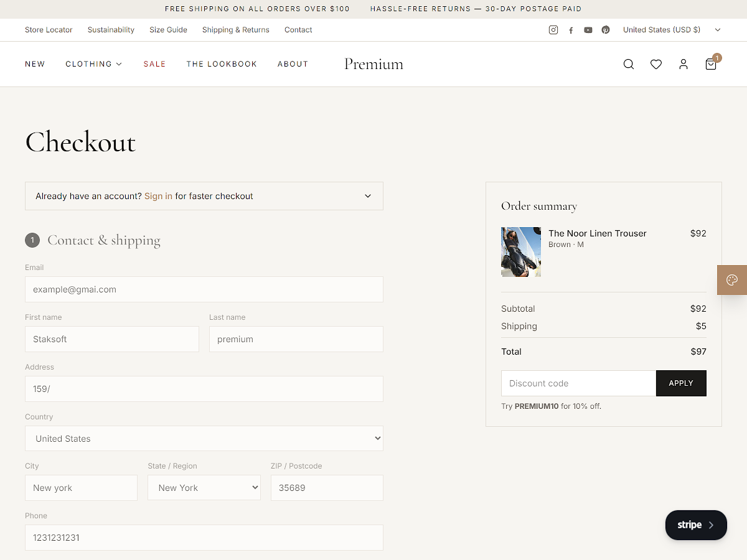747x560 pixels.
Task: Expand the Clothing menu
Action: [x=94, y=64]
